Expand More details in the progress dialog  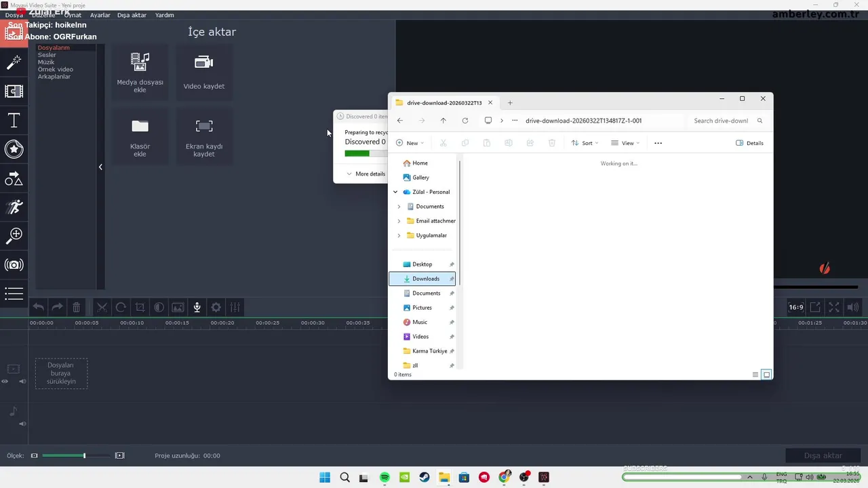click(366, 174)
